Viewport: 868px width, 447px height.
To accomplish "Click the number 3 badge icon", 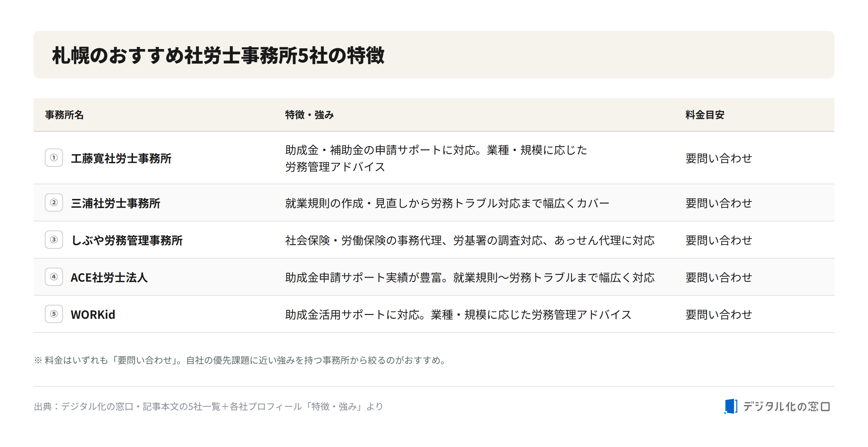I will 54,240.
